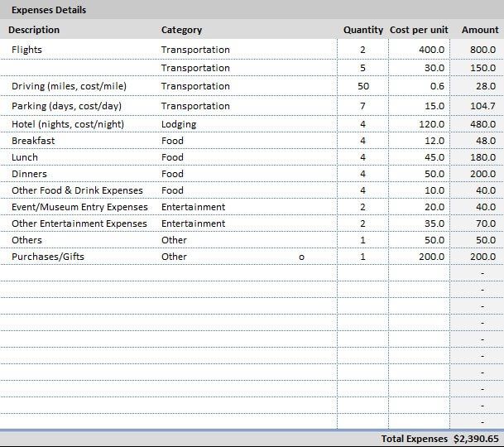
Task: Select Purchases/Gifts quantity cell 1
Action: click(x=362, y=257)
